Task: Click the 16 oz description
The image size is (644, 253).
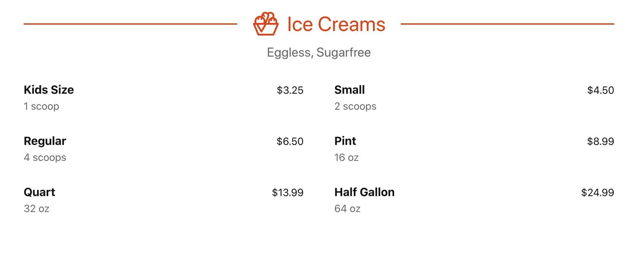Action: click(346, 157)
